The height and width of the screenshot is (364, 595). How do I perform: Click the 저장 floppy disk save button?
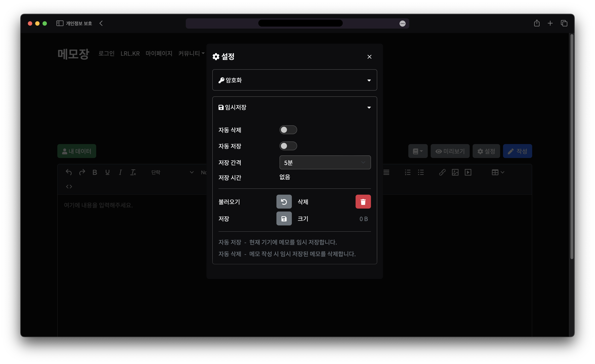284,218
